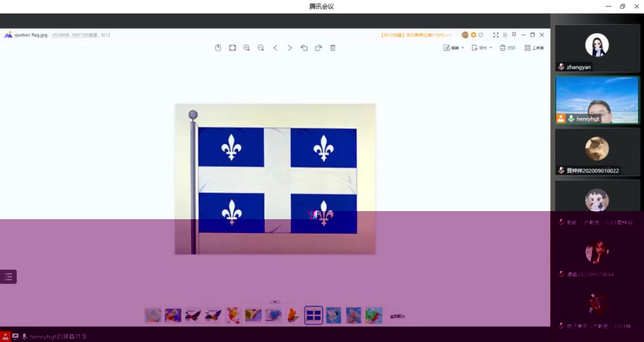Select the second thumbnail in the filmstrip
Image resolution: width=644 pixels, height=342 pixels.
click(173, 315)
